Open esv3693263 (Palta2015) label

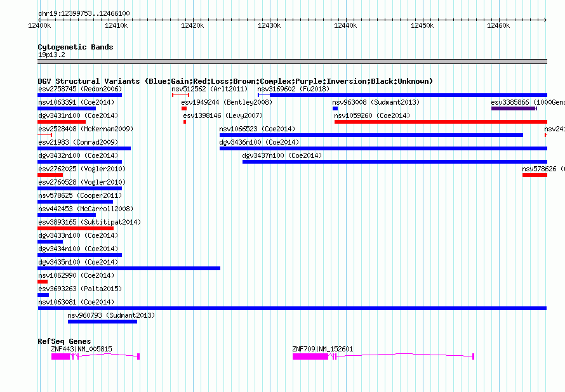(80, 289)
